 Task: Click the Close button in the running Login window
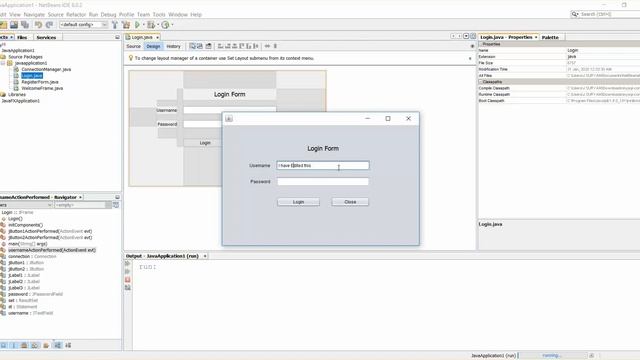coord(350,202)
